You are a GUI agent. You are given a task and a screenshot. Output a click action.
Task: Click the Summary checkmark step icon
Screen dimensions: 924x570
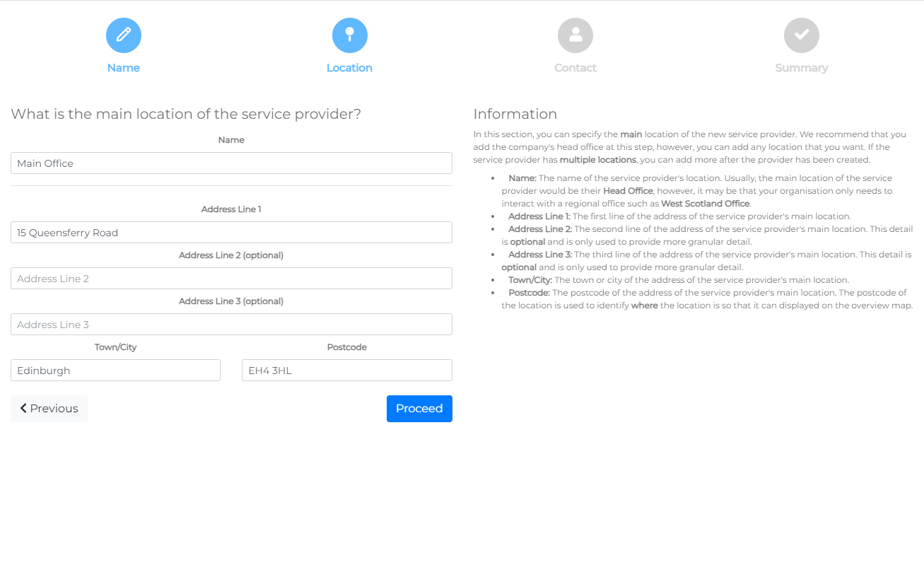801,35
